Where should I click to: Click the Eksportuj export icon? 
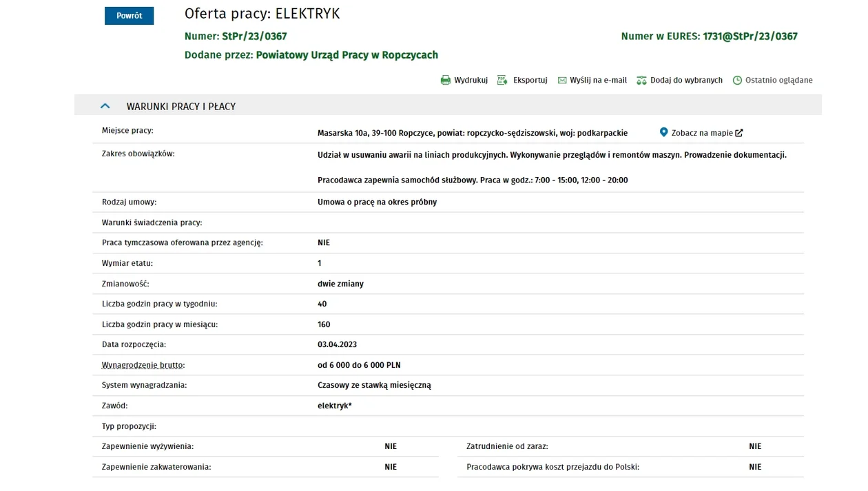tap(502, 81)
